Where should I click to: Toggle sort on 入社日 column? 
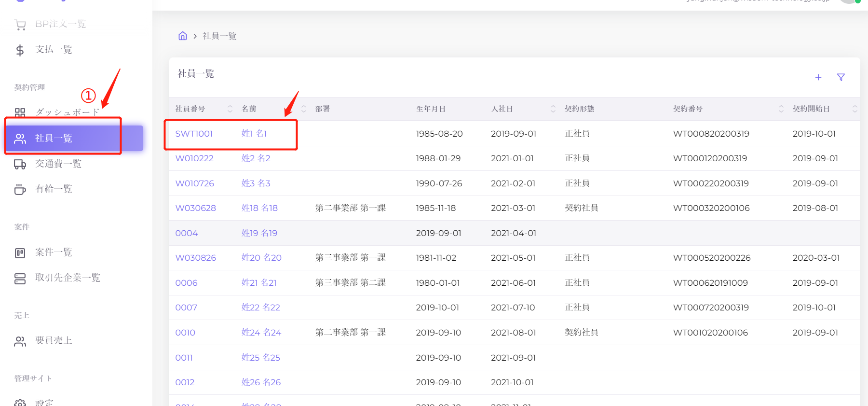click(x=553, y=109)
